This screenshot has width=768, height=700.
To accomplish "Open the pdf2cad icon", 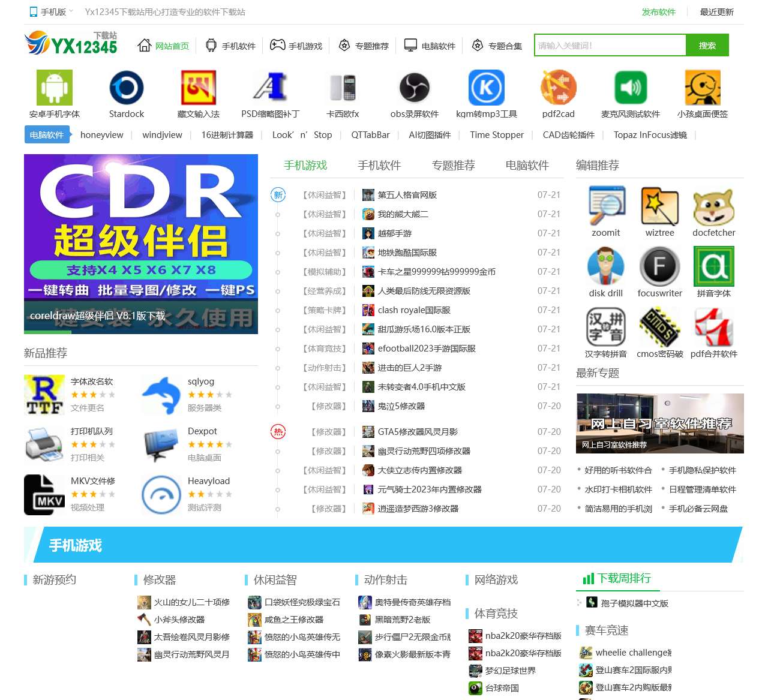I will tap(559, 88).
